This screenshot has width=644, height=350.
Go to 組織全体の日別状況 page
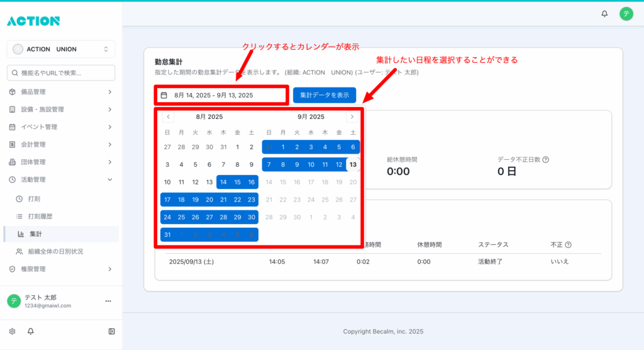(56, 252)
